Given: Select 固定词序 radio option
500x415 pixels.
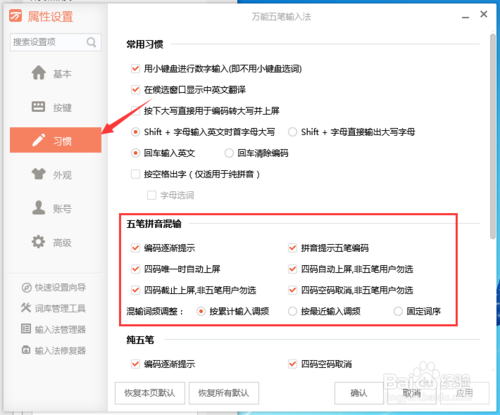Looking at the screenshot, I should 398,311.
